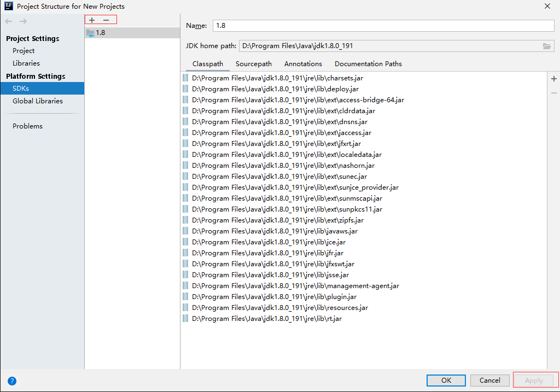Click the Cancel button
Image resolution: width=560 pixels, height=392 pixels.
(x=489, y=381)
